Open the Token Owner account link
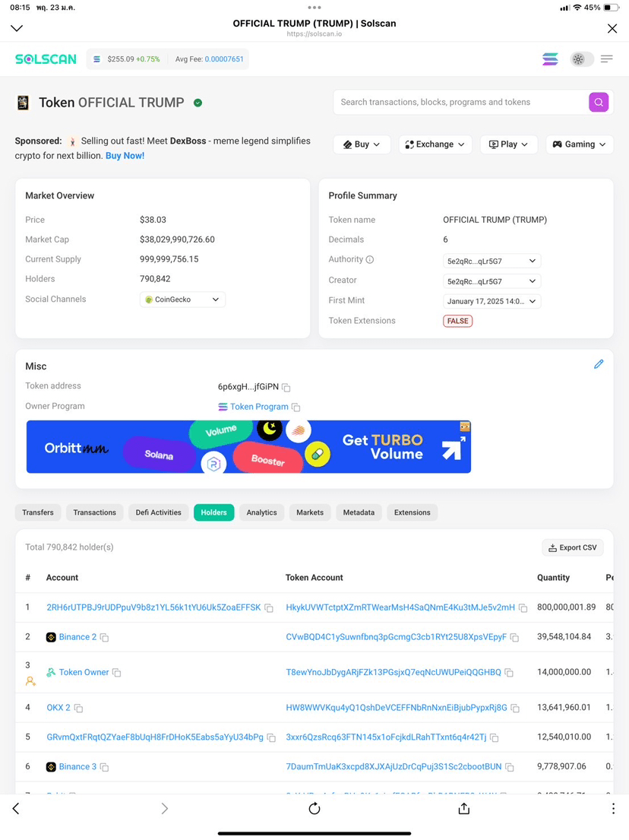This screenshot has width=629, height=840. tap(84, 672)
